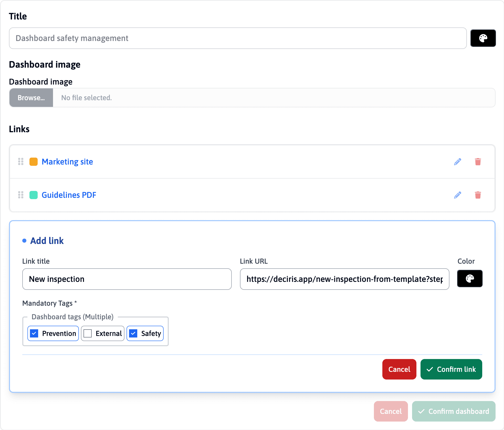This screenshot has height=430, width=504.
Task: Open the Marketing site link
Action: [67, 162]
